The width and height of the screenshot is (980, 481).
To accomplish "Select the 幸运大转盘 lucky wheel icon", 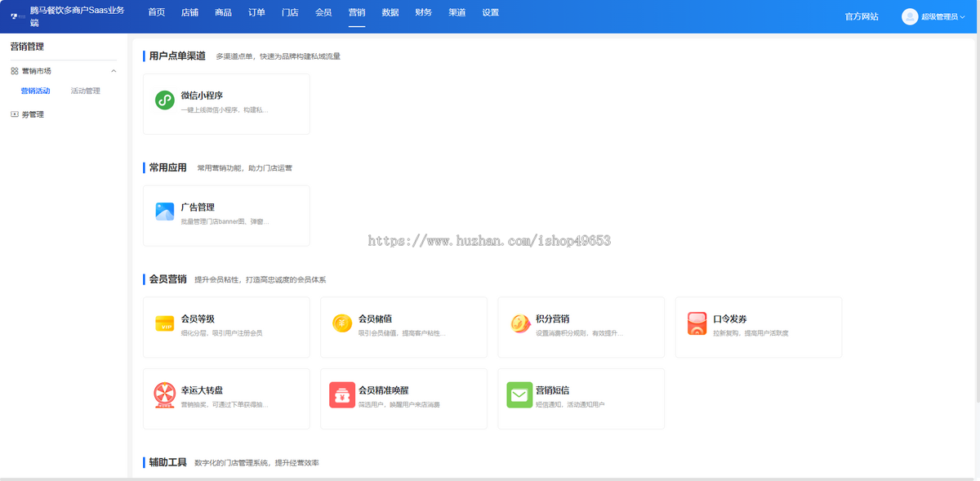I will [164, 396].
